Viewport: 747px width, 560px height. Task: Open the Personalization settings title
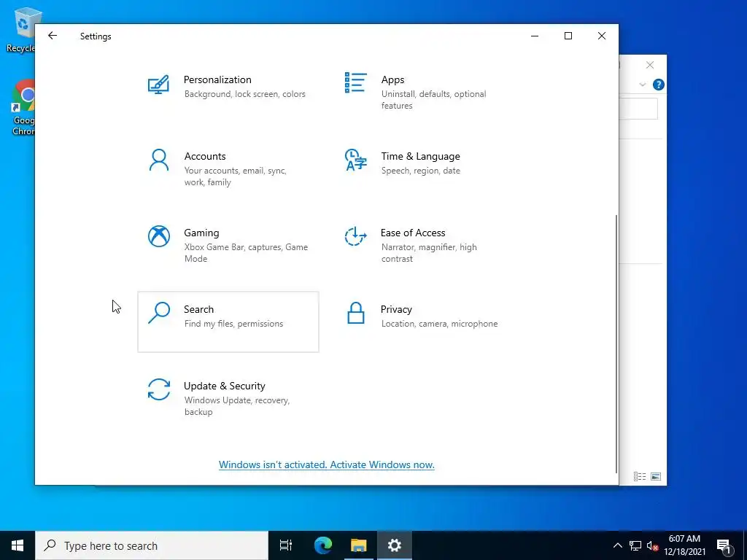point(217,79)
